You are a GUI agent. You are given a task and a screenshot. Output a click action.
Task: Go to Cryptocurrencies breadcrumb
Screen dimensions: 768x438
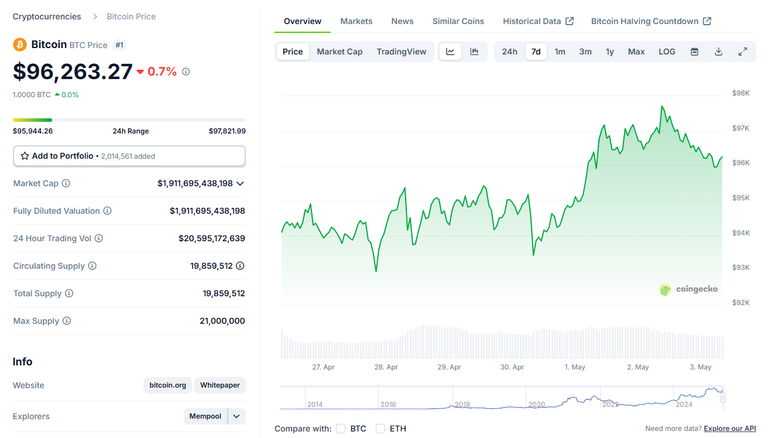pyautogui.click(x=47, y=17)
